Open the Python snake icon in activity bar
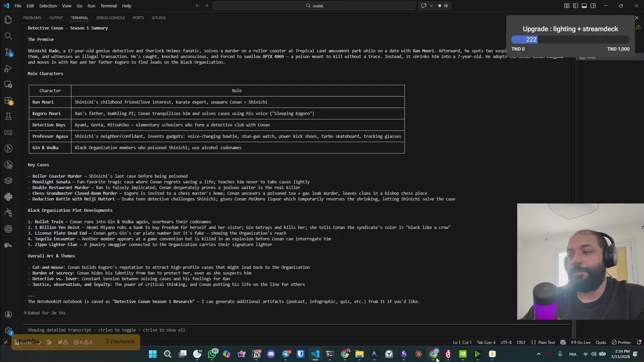This screenshot has width=644, height=362. (8, 197)
